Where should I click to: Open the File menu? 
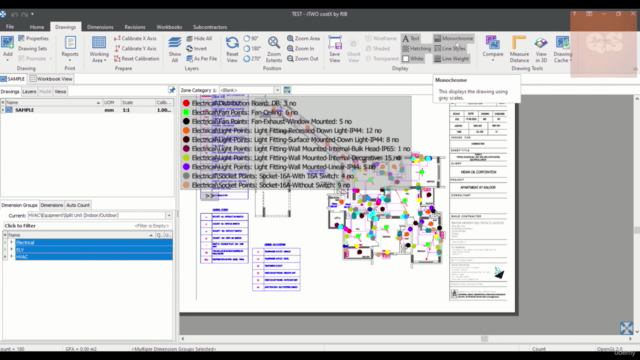click(10, 27)
